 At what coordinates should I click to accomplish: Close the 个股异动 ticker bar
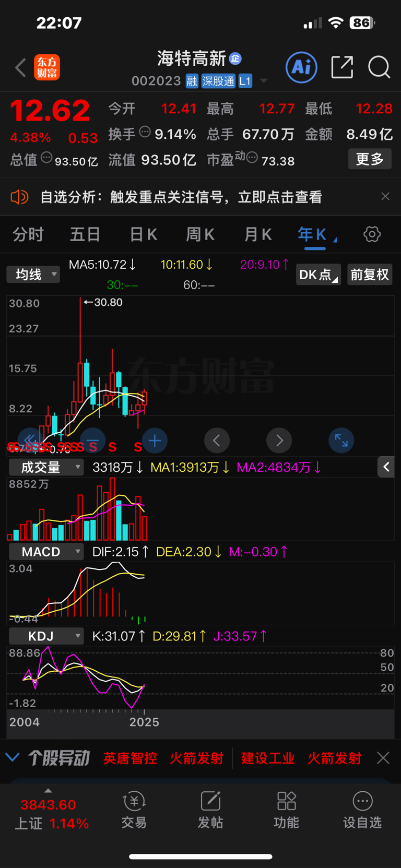pyautogui.click(x=383, y=758)
